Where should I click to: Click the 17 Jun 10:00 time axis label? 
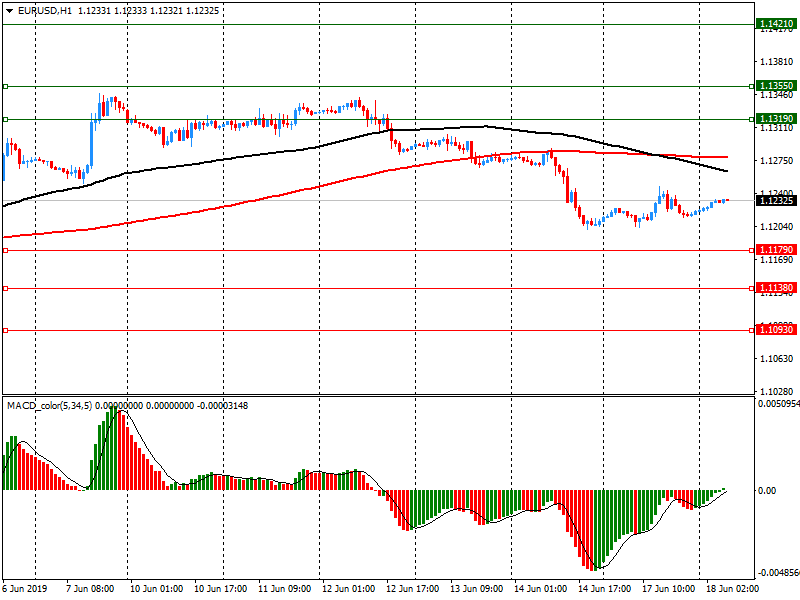coord(668,588)
